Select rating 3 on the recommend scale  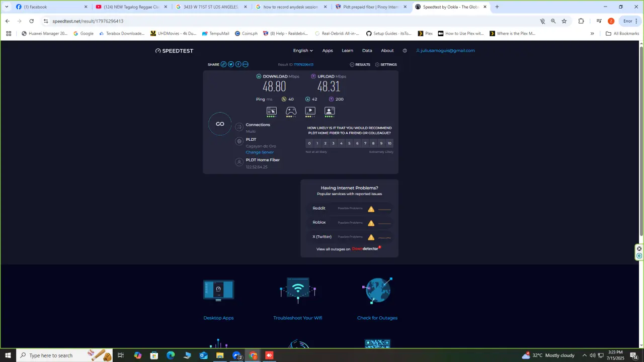point(333,143)
